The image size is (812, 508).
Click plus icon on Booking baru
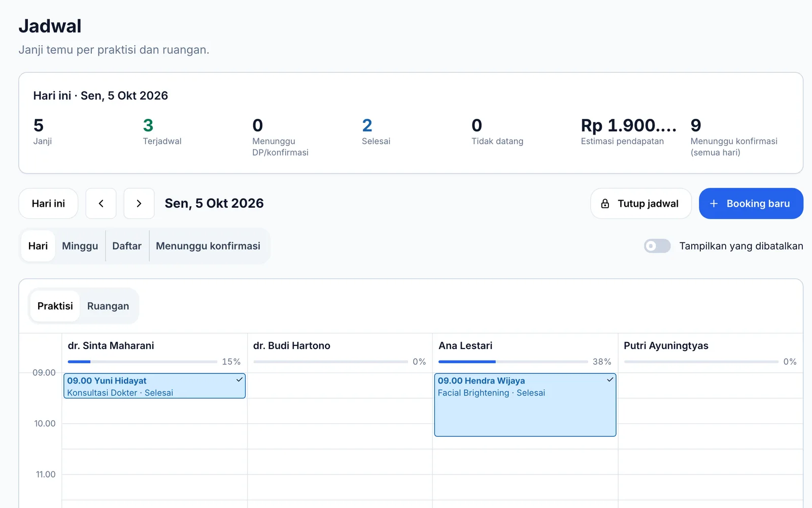tap(714, 204)
